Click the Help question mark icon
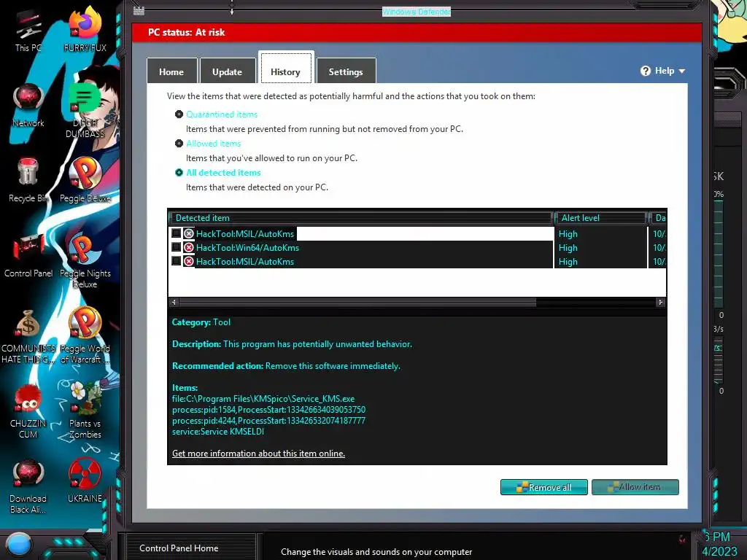Image resolution: width=747 pixels, height=560 pixels. (645, 71)
